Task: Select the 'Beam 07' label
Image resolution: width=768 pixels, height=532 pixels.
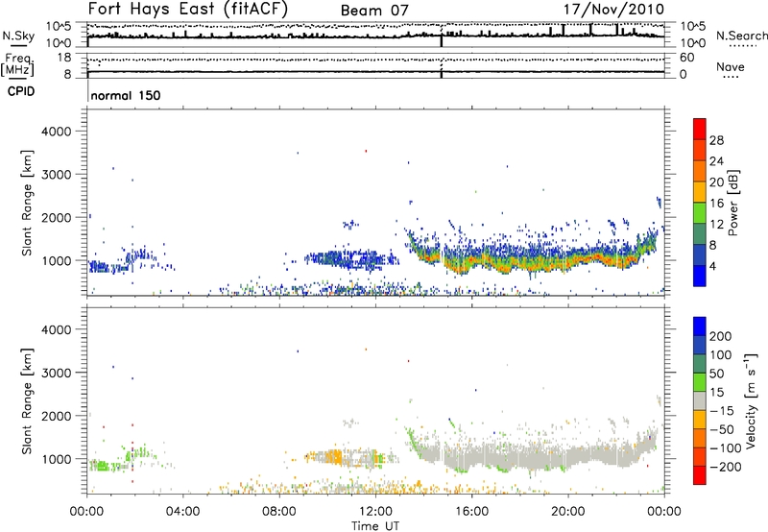Action: (x=374, y=11)
